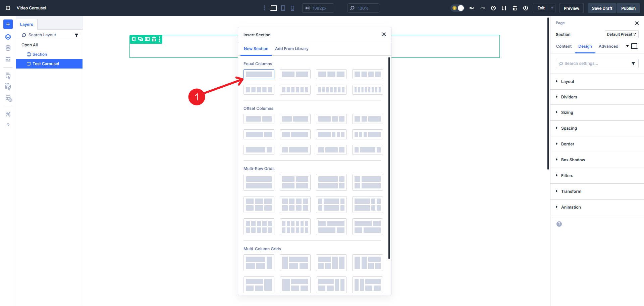Toggle responsive visibility checkbox near Advanced tab
This screenshot has height=306, width=644.
click(x=634, y=46)
